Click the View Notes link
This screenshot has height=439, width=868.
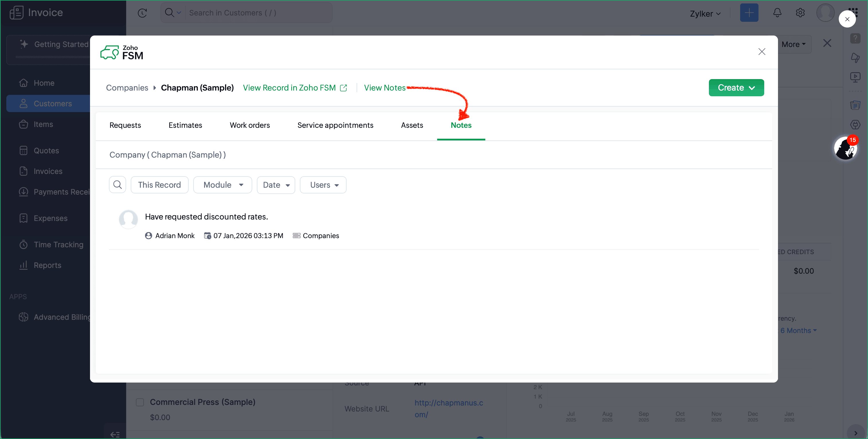[384, 88]
